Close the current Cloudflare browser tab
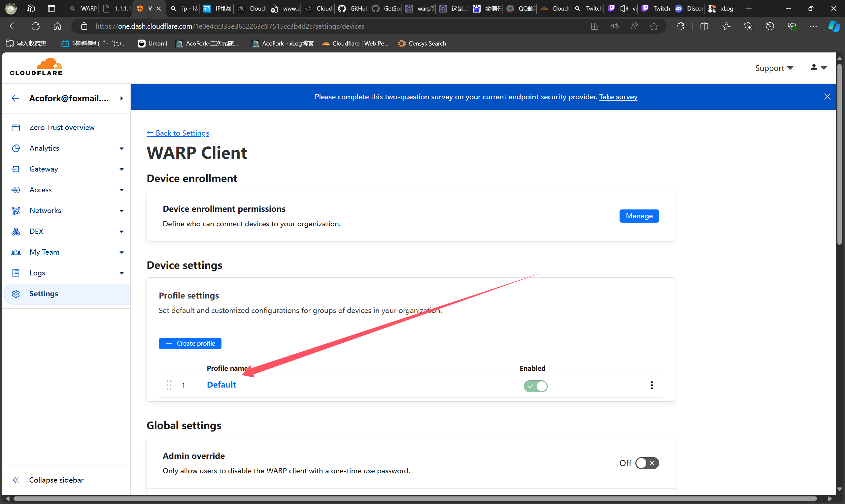 tap(159, 9)
